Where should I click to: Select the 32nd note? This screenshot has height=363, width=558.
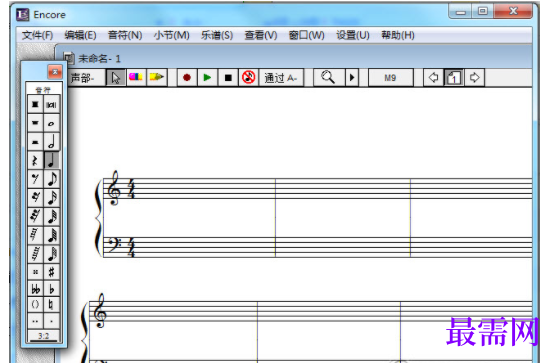point(52,216)
